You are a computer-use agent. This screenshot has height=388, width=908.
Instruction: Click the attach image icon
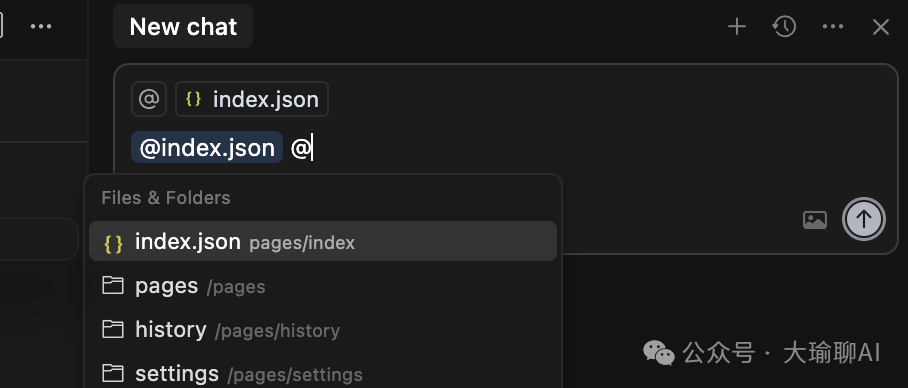click(x=815, y=220)
